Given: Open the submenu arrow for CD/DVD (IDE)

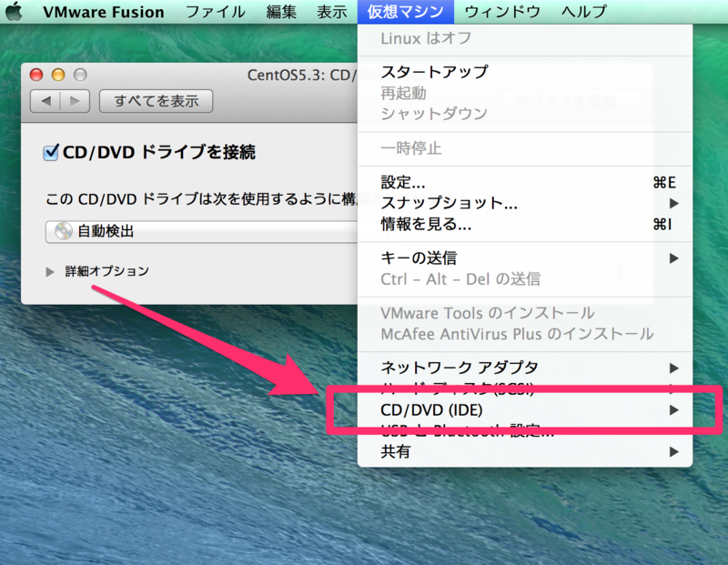Looking at the screenshot, I should coord(674,409).
